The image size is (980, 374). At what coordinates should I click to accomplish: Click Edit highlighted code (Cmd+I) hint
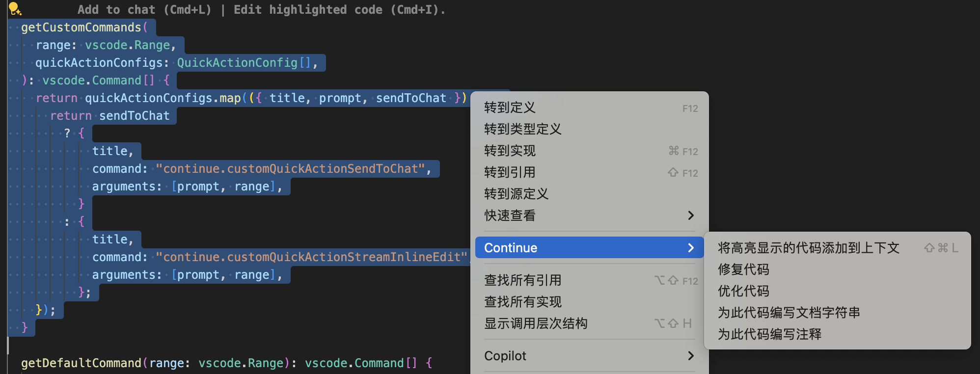click(x=339, y=10)
